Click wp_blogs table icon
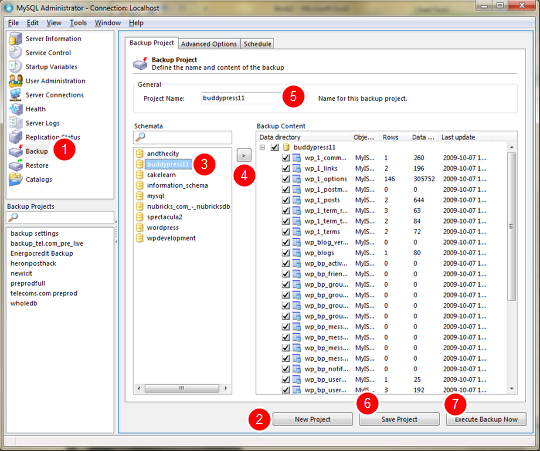This screenshot has width=540, height=451. tap(297, 253)
